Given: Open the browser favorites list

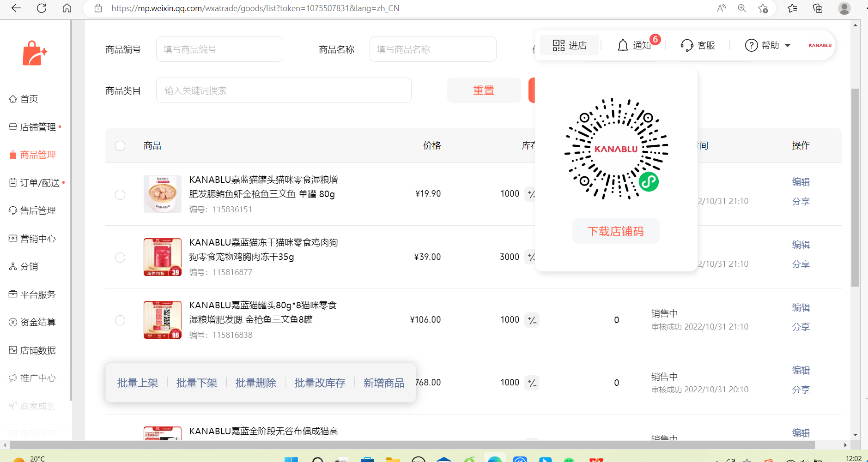Looking at the screenshot, I should click(793, 8).
